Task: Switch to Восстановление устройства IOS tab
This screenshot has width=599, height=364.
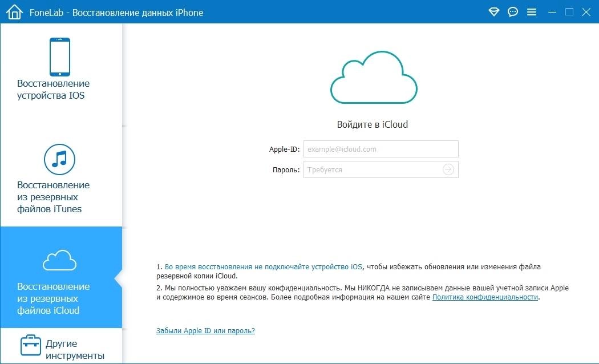Action: coord(61,75)
